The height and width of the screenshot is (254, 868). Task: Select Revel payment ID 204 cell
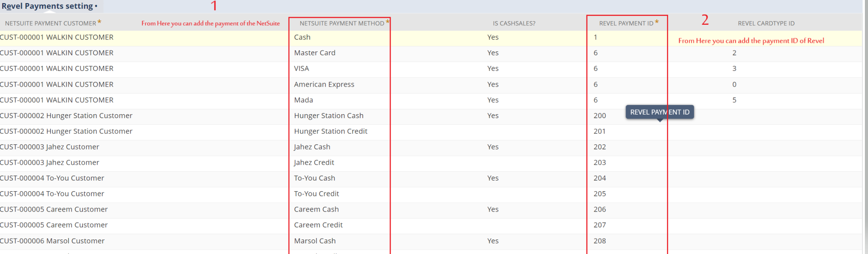click(600, 178)
